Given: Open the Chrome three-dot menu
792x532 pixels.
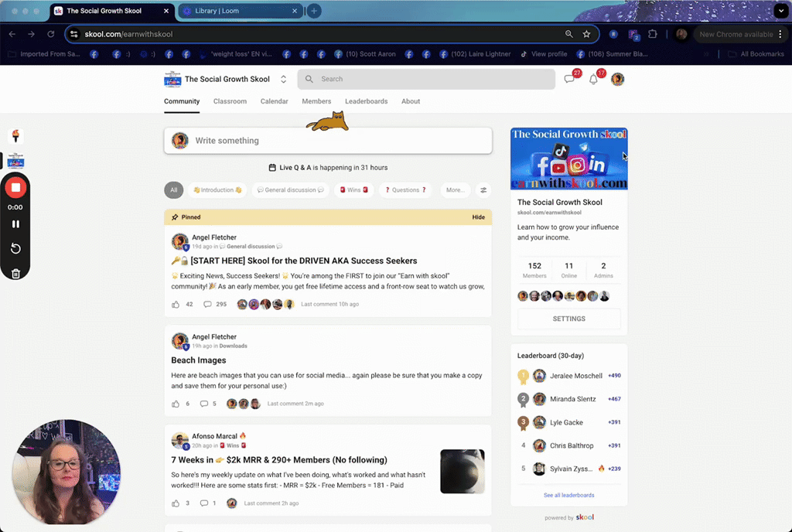Looking at the screenshot, I should (780, 34).
